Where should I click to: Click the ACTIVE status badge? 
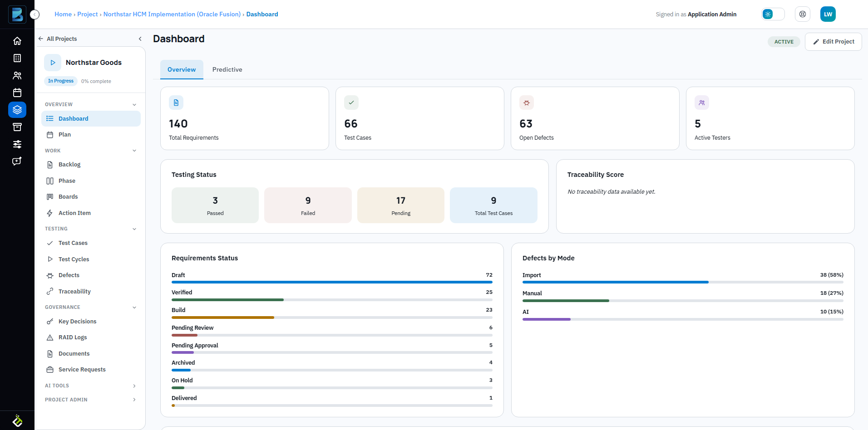coord(784,42)
